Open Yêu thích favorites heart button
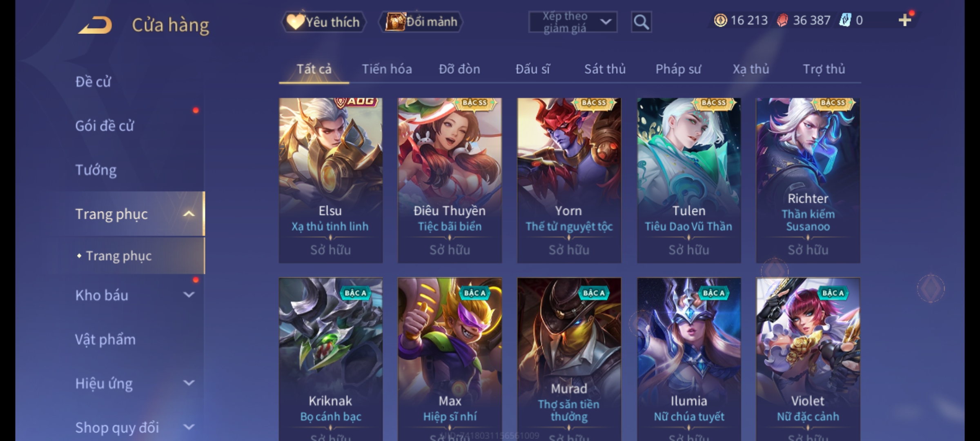 (x=324, y=22)
